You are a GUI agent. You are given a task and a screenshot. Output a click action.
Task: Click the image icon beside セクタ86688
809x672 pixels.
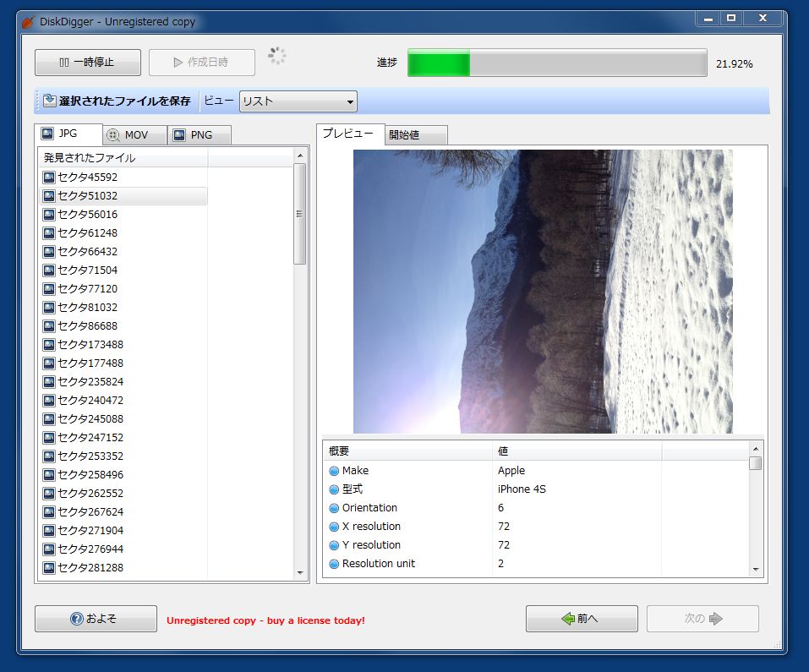point(49,326)
